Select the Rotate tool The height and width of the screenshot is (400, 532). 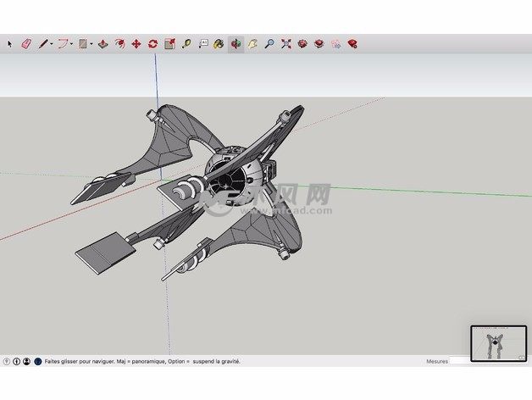click(152, 43)
